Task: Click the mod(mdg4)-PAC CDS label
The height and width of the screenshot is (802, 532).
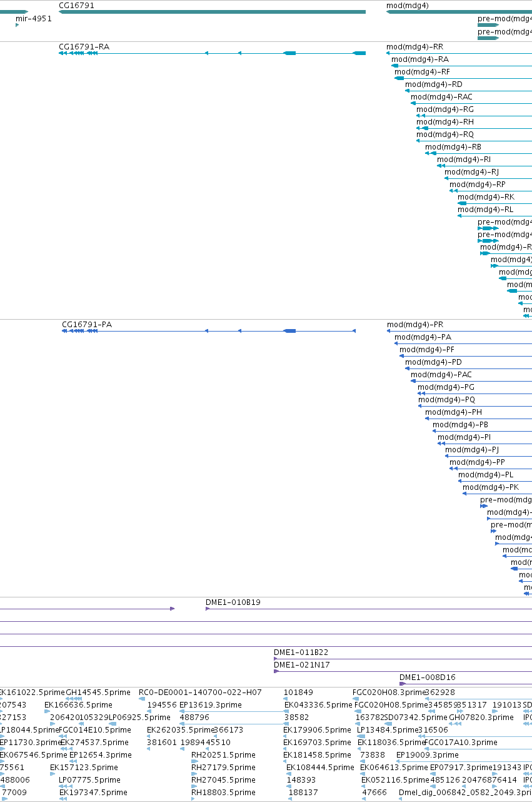Action: point(441,375)
